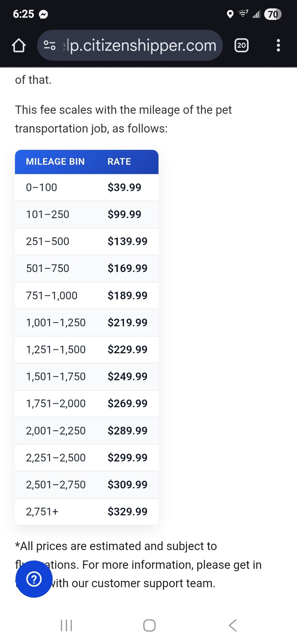The height and width of the screenshot is (644, 297).
Task: Open the Chrome three-dot overflow menu
Action: 278,46
